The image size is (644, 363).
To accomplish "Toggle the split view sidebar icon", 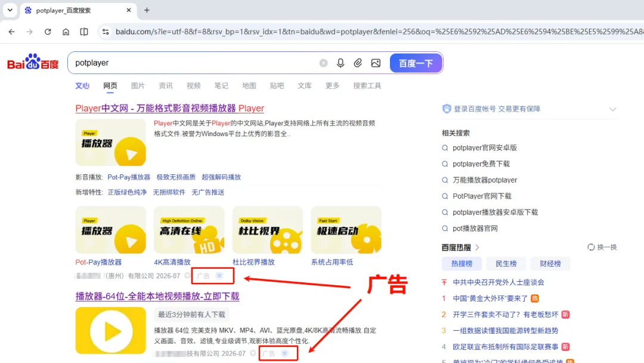I will tap(84, 32).
